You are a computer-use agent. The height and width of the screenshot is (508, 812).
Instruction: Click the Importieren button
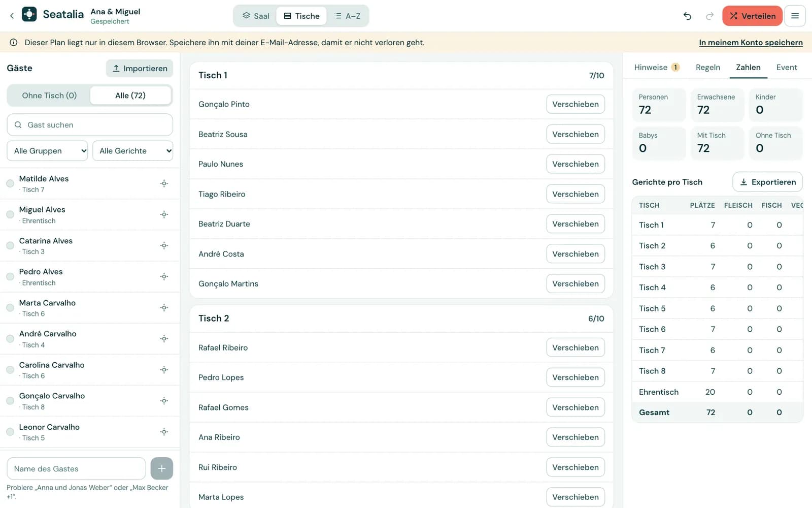tap(140, 68)
